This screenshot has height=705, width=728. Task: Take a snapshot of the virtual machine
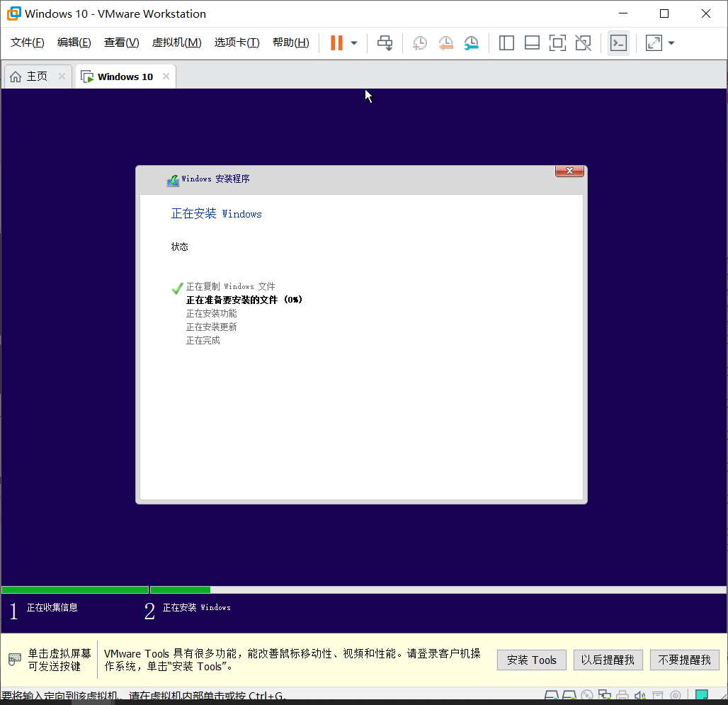(420, 43)
